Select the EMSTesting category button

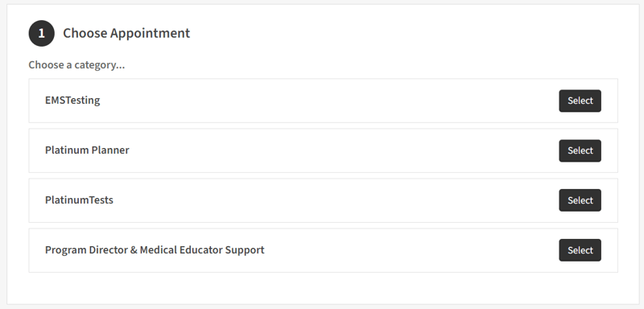click(x=580, y=101)
